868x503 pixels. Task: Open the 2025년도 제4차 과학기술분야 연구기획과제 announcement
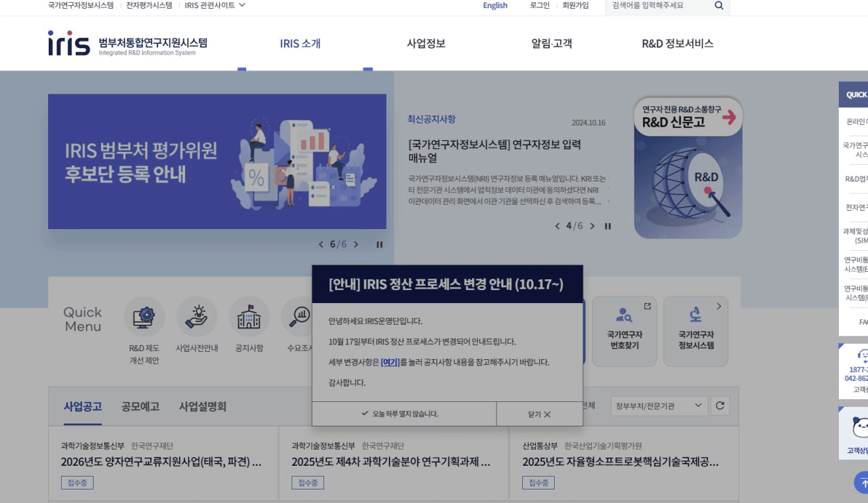[x=391, y=462]
